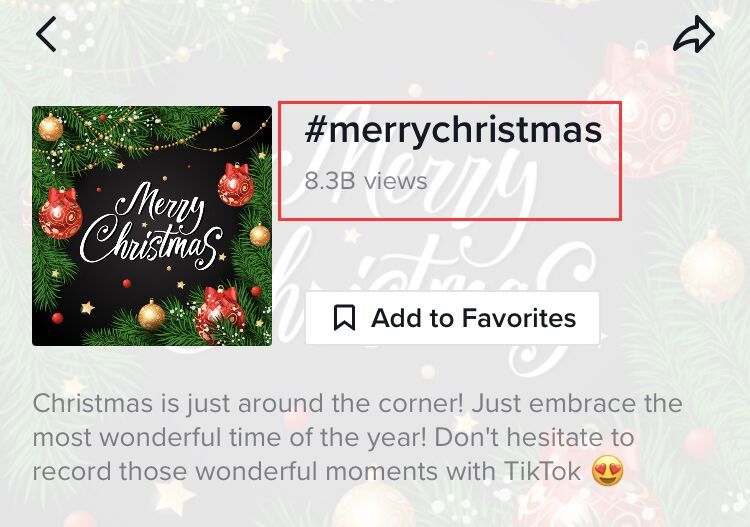
Task: Click the top-right red ornament in the thumbnail
Action: [x=236, y=184]
